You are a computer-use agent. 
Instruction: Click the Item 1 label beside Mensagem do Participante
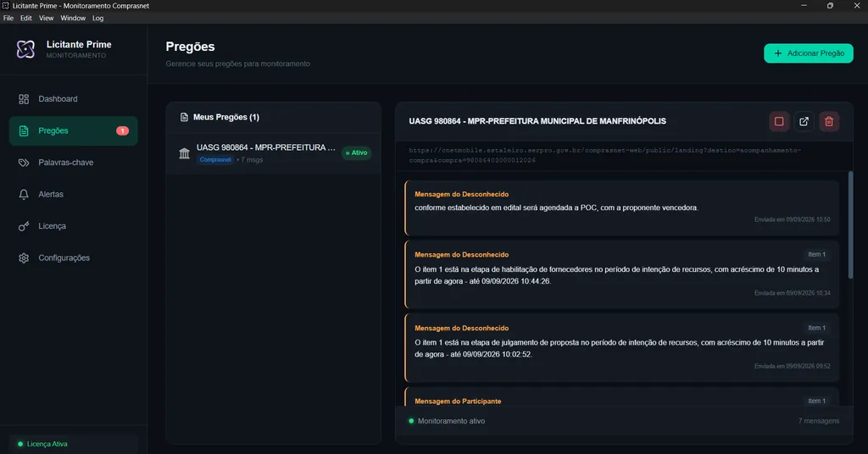[x=816, y=401]
